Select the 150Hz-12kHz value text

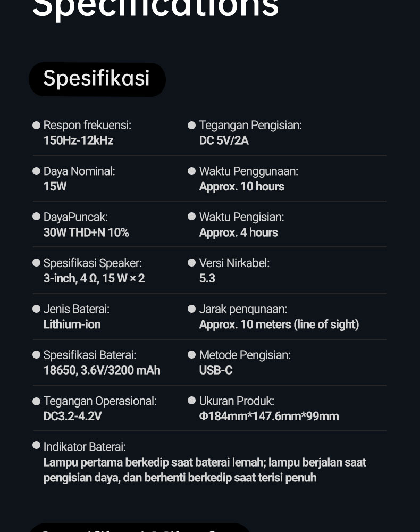coord(78,140)
